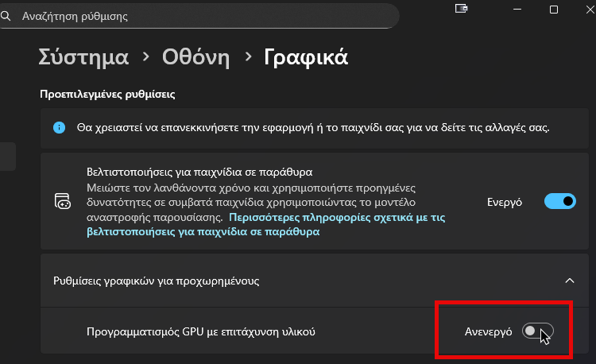Image resolution: width=596 pixels, height=364 pixels.
Task: Select the highlighted left sidebar item
Action: (7, 156)
